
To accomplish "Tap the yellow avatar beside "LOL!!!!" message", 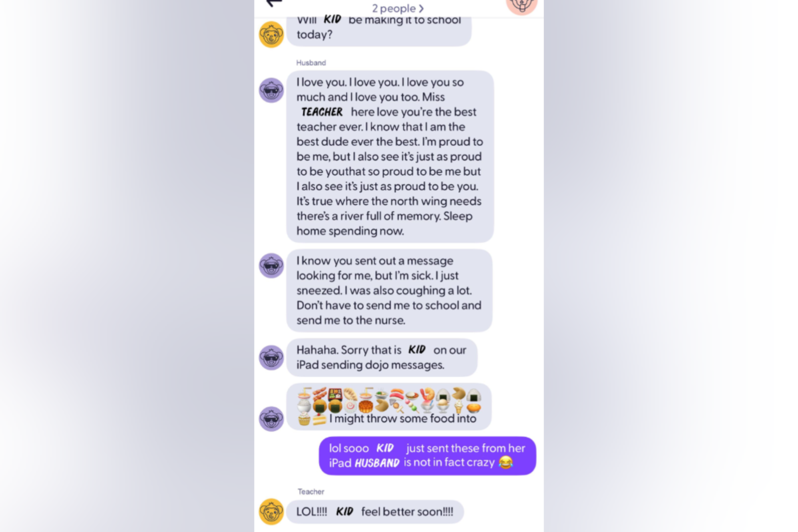I will pos(271,512).
